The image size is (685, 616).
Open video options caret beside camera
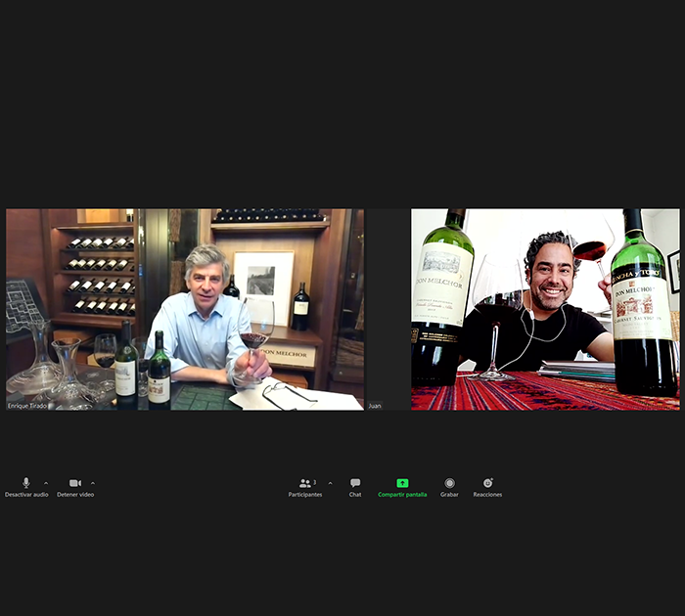click(x=93, y=483)
